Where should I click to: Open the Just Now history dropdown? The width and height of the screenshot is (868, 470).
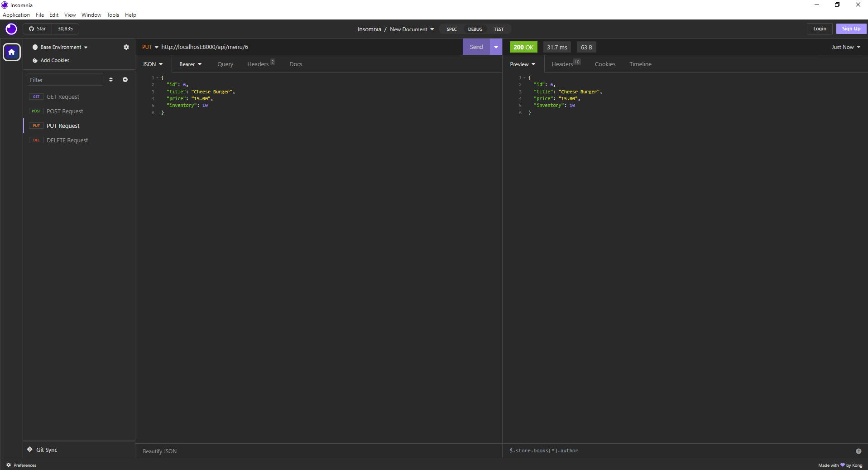tap(846, 47)
